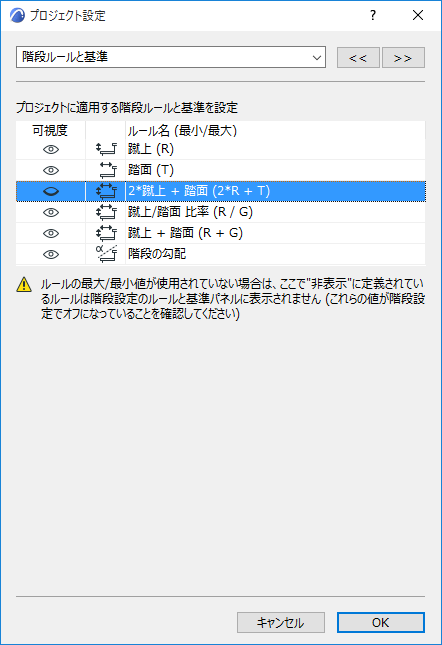442x645 pixels.
Task: Go to previous settings page with << button
Action: pos(358,57)
